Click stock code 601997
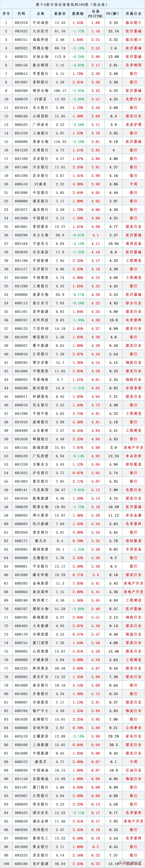 tap(21, 82)
